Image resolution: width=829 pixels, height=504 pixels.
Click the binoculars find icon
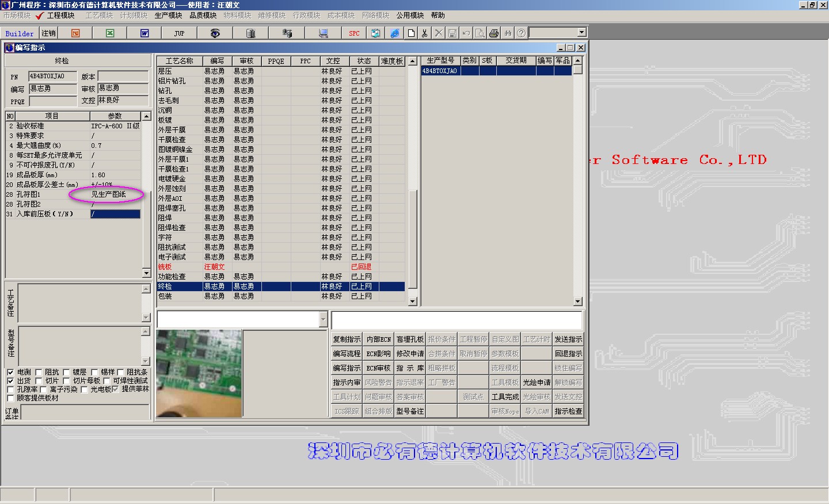click(x=508, y=33)
